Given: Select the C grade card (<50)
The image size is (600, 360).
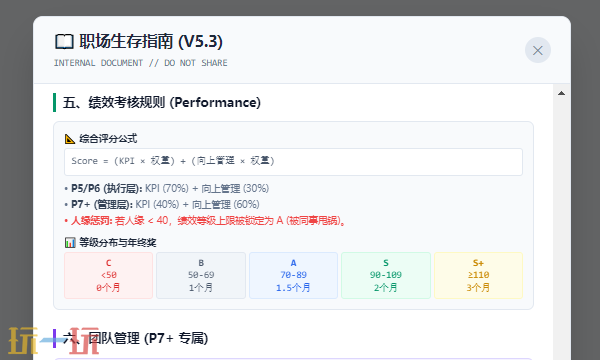Looking at the screenshot, I should (109, 275).
